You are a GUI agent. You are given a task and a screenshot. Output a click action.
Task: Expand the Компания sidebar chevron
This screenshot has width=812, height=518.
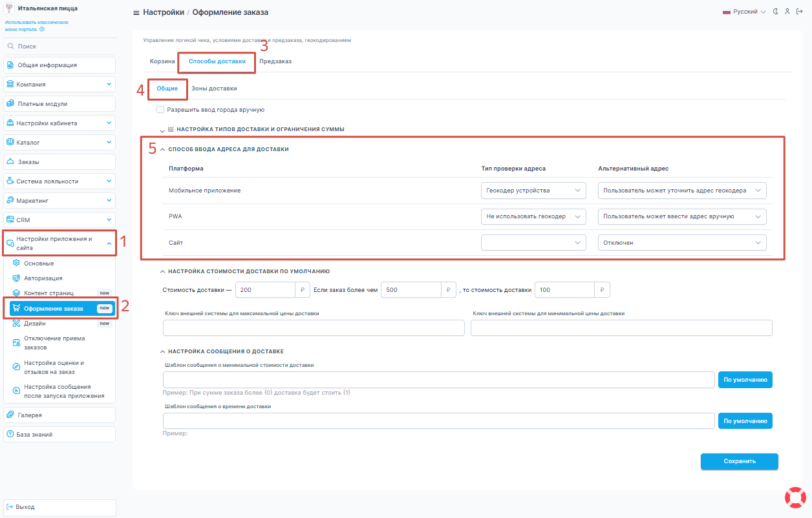coord(109,85)
